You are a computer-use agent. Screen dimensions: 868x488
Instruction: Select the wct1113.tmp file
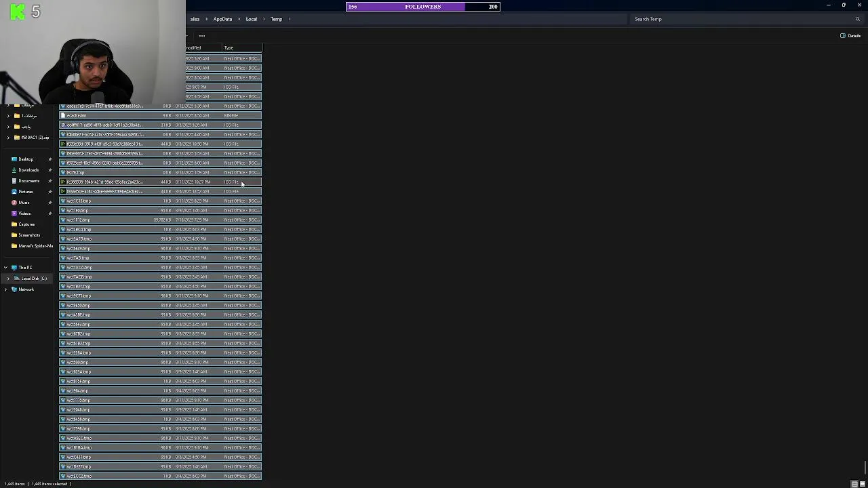pos(160,401)
